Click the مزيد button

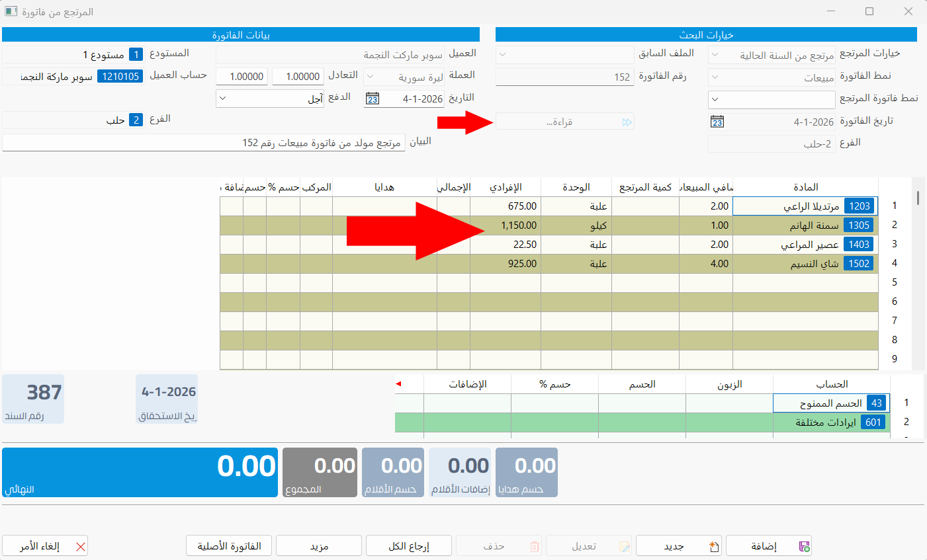tap(319, 545)
